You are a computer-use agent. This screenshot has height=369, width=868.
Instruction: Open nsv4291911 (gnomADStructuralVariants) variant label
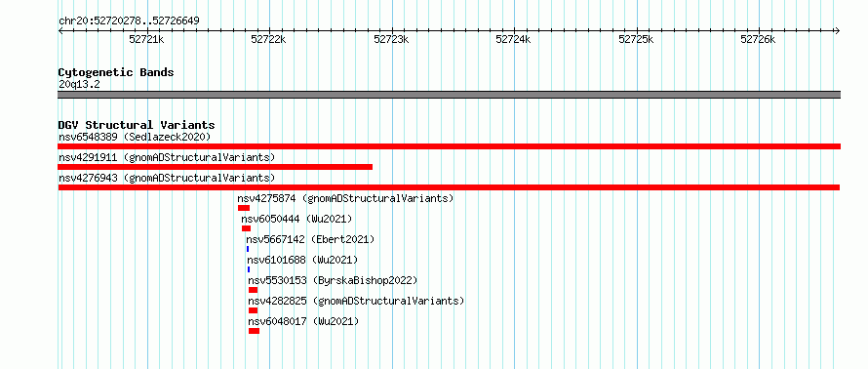[x=167, y=157]
